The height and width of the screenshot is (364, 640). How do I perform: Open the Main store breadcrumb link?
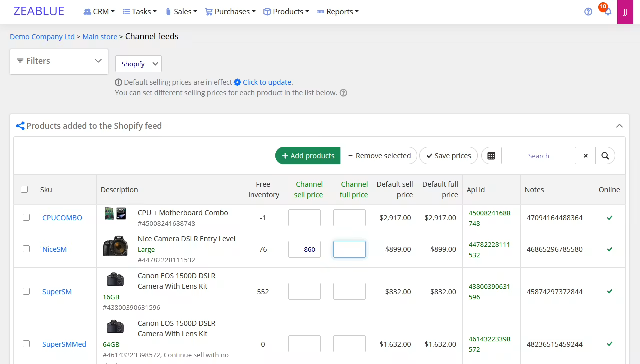coord(100,37)
